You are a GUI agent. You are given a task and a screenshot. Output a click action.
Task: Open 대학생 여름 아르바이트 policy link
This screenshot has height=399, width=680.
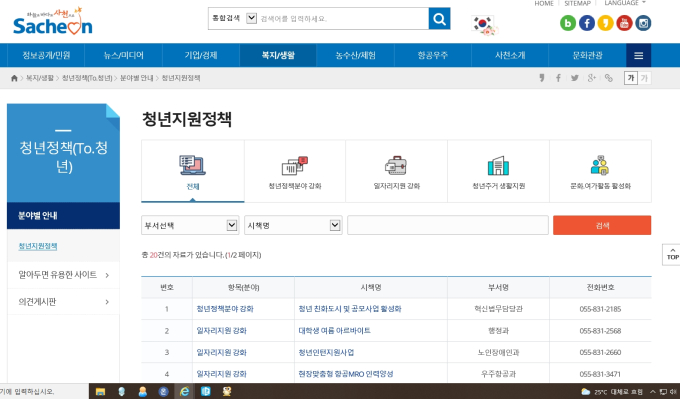(334, 330)
